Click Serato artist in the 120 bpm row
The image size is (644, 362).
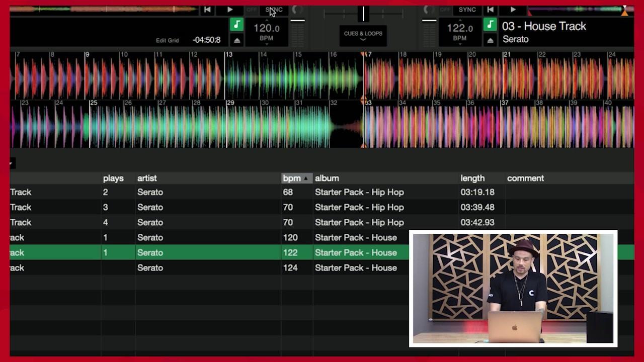(150, 237)
